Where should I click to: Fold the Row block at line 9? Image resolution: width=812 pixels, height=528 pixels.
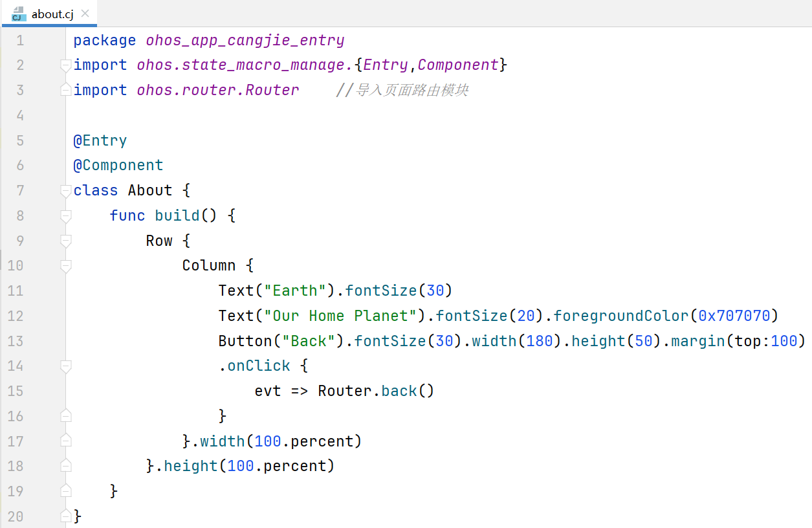click(65, 241)
